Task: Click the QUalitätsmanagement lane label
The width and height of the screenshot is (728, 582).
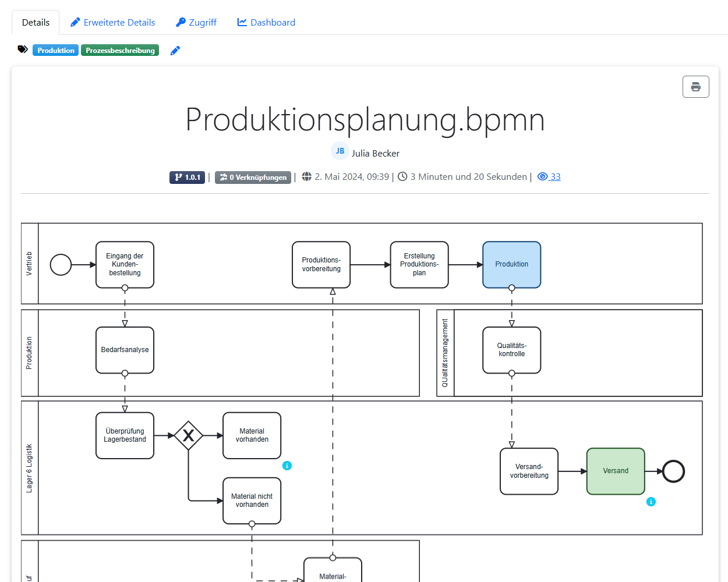Action: coord(445,353)
